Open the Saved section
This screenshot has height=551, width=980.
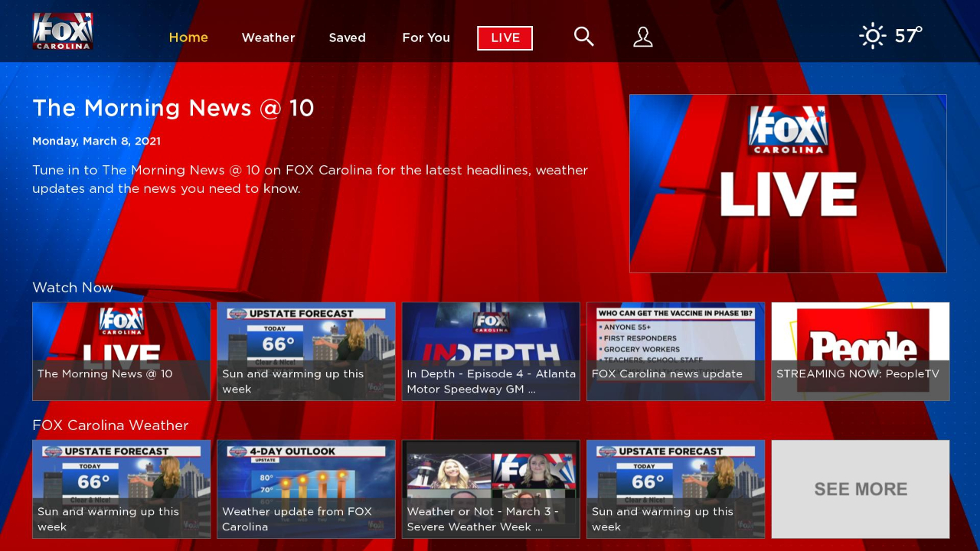click(347, 37)
